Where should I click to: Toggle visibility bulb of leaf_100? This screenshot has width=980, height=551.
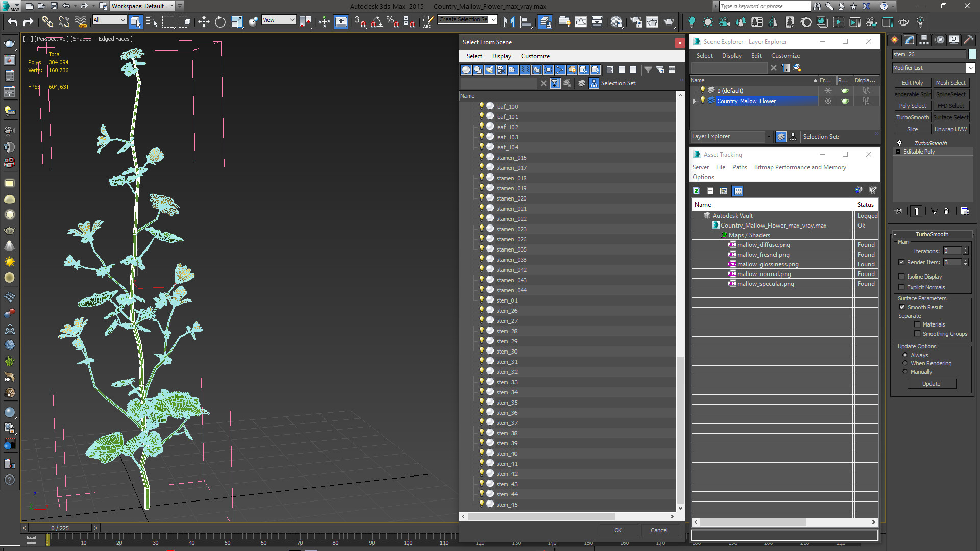[x=481, y=106]
